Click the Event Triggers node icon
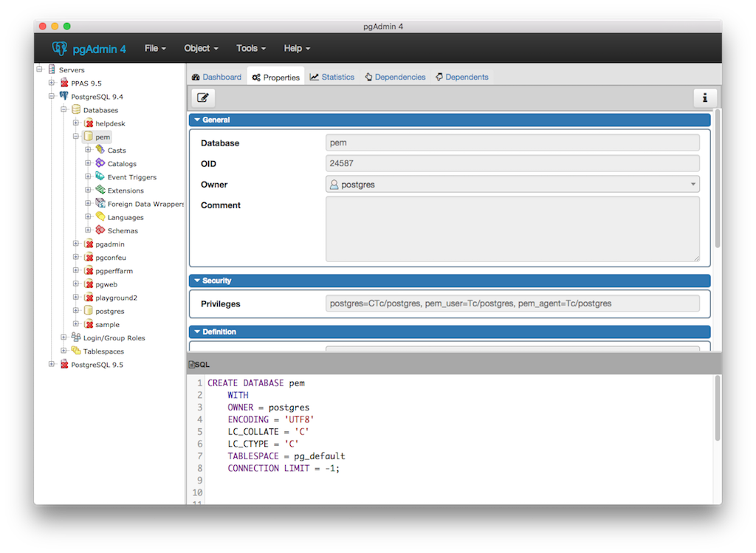756x553 pixels. (100, 176)
